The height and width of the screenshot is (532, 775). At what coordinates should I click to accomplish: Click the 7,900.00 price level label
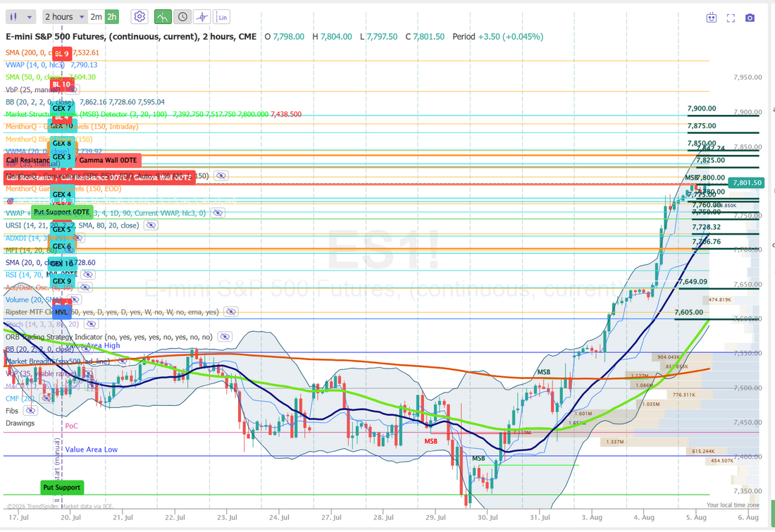pos(701,109)
